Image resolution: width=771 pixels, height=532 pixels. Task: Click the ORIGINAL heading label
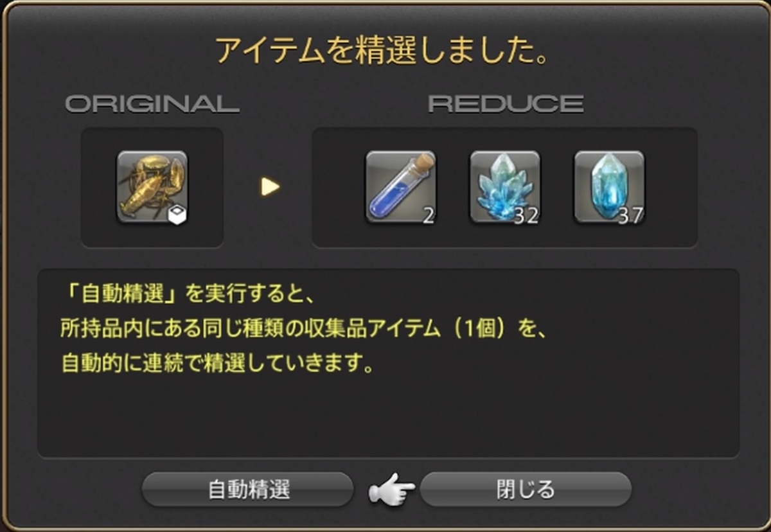tap(152, 104)
